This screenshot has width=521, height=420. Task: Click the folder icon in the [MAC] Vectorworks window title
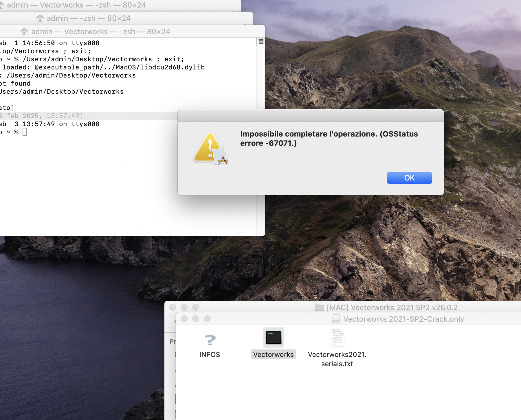click(x=319, y=307)
